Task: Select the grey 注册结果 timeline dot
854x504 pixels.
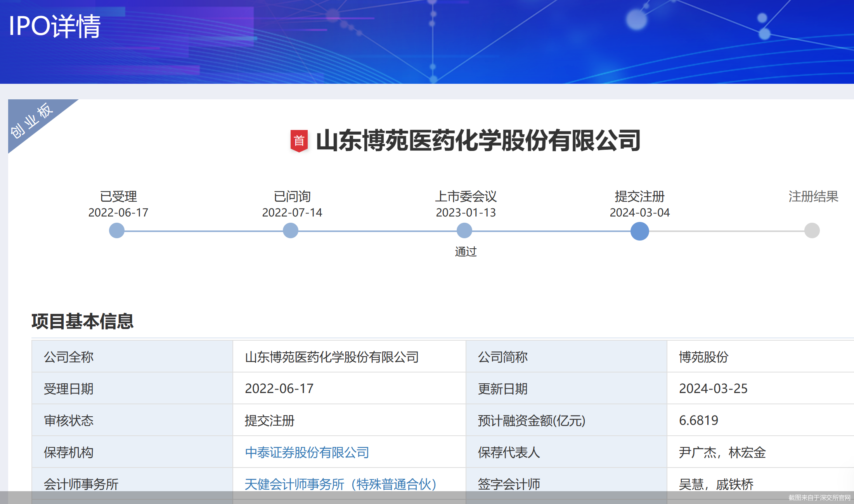Action: 812,231
